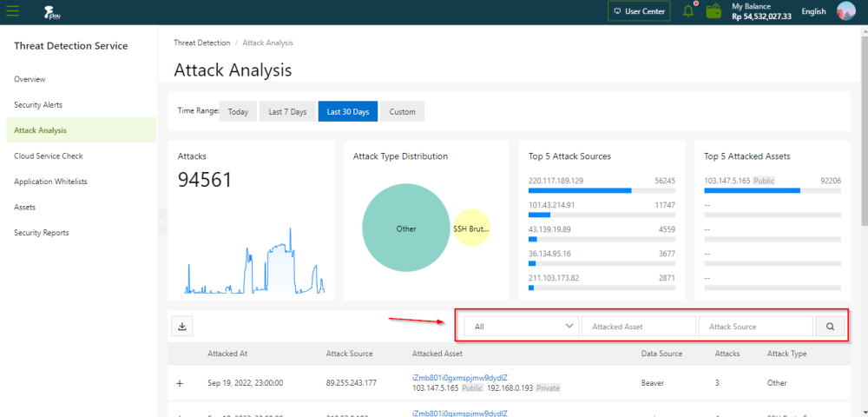Viewport: 868px width, 417px height.
Task: Click source IP 89.255.243.177
Action: (x=352, y=382)
